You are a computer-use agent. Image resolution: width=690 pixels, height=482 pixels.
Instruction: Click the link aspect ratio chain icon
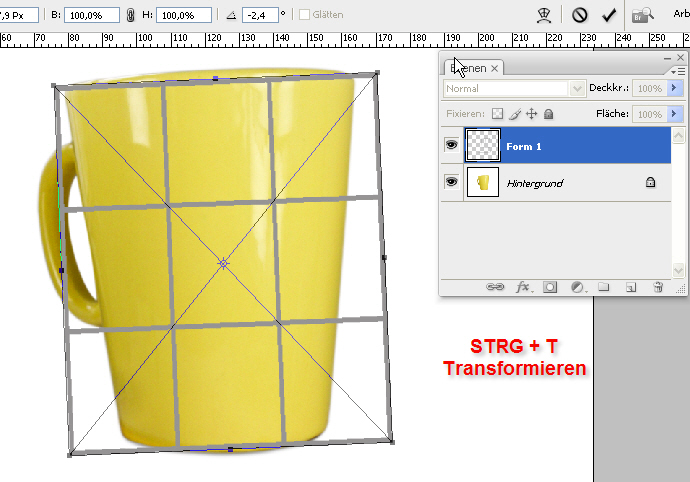pos(131,16)
